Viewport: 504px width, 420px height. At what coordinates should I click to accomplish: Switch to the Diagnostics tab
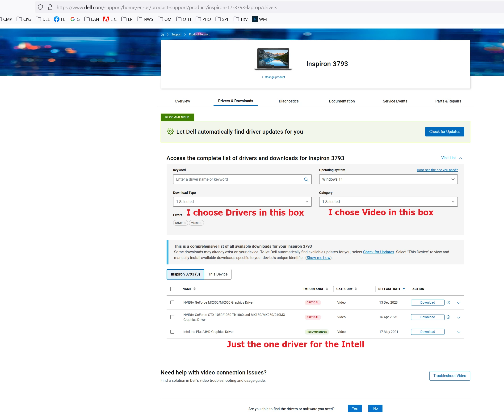pyautogui.click(x=289, y=101)
